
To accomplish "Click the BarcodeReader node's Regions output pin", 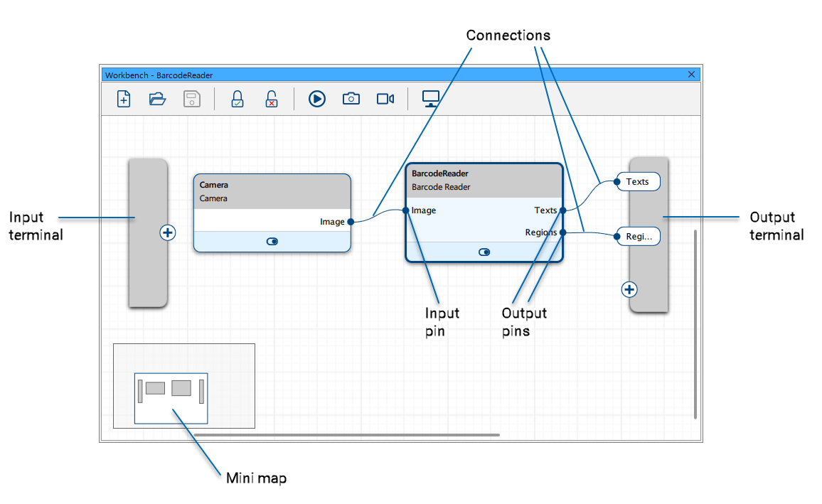I will (x=562, y=232).
